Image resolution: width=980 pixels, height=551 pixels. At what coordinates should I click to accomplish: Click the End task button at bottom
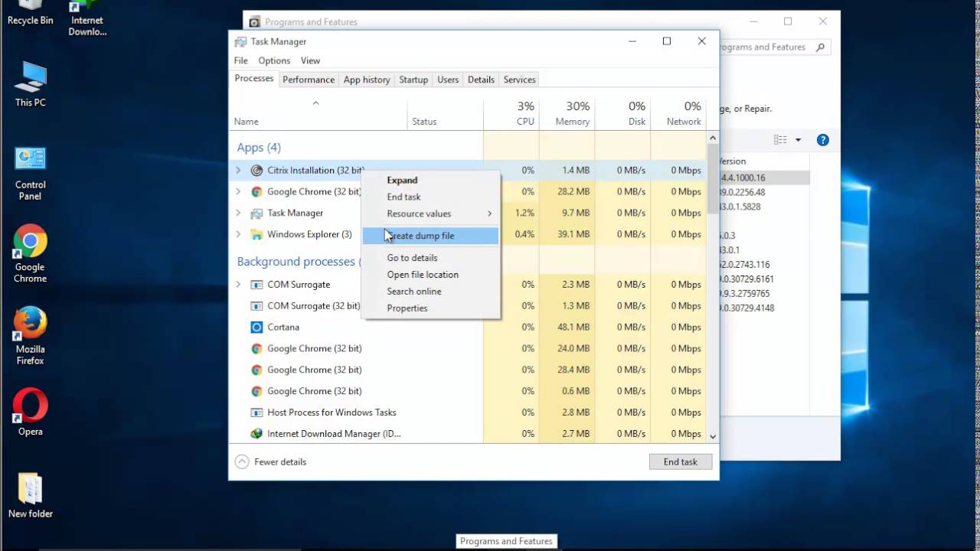(x=681, y=461)
